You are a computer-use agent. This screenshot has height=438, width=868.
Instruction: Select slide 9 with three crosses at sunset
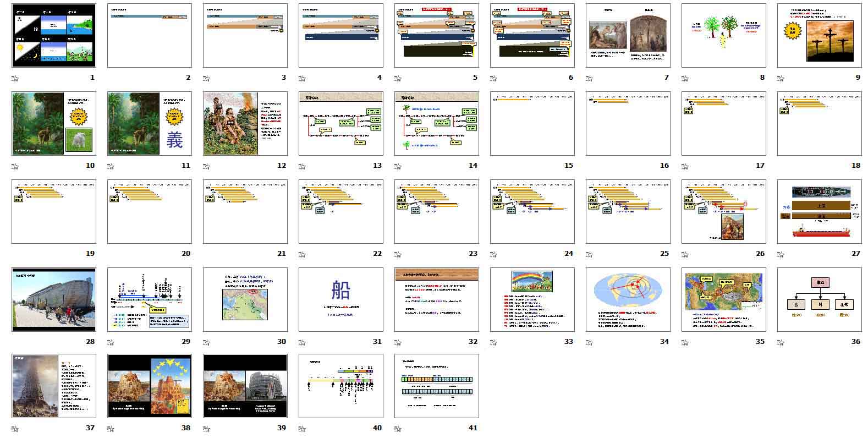[x=819, y=35]
